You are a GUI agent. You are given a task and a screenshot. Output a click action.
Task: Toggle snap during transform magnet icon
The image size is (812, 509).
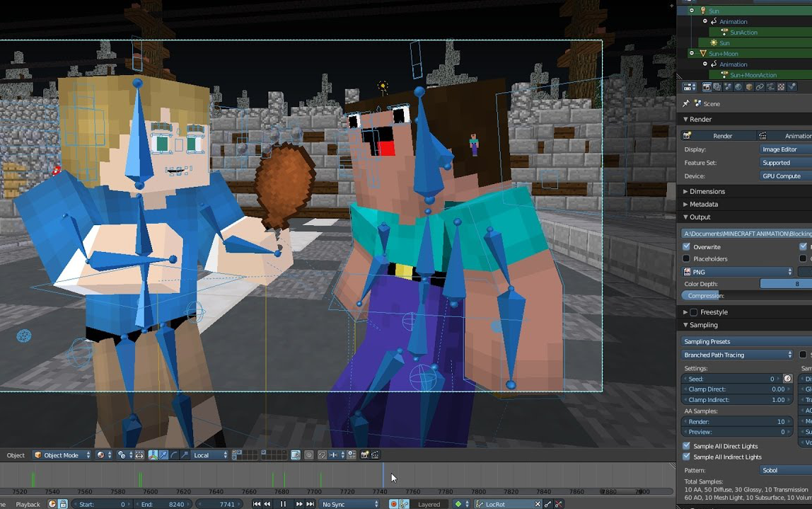click(322, 455)
